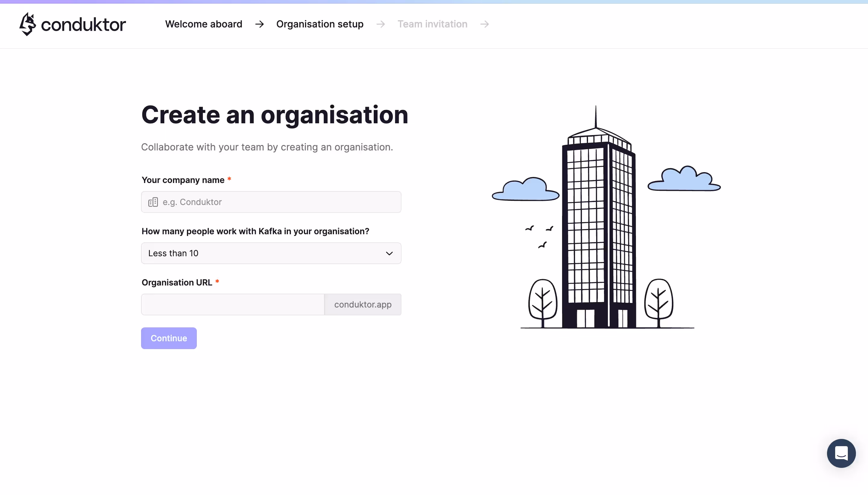Click the arrow after Organisation setup
Image resolution: width=868 pixels, height=495 pixels.
[x=381, y=24]
